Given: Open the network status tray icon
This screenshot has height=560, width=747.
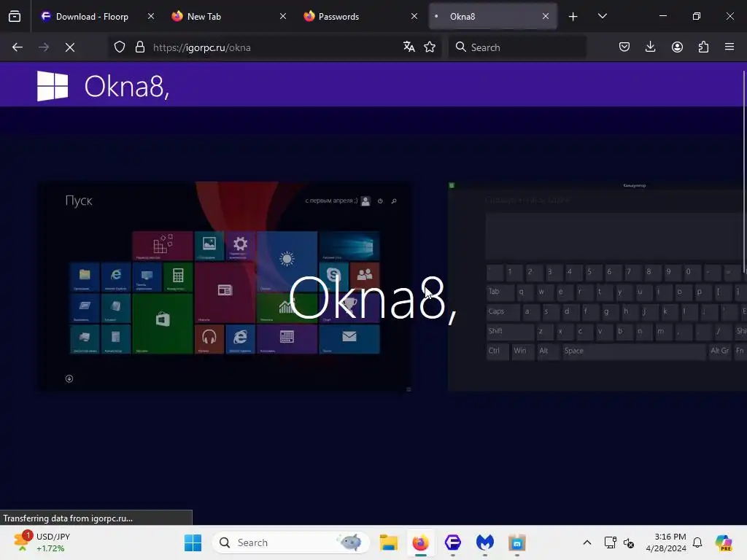Looking at the screenshot, I should pos(611,542).
